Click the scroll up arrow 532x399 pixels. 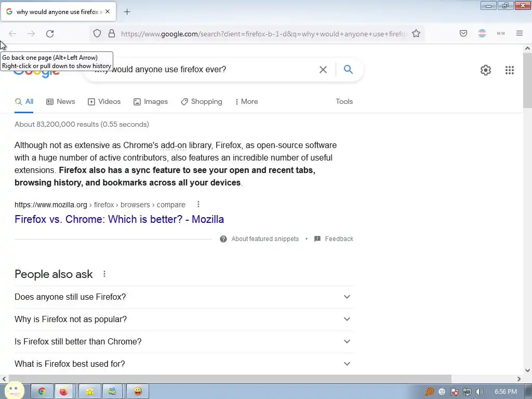click(x=527, y=48)
